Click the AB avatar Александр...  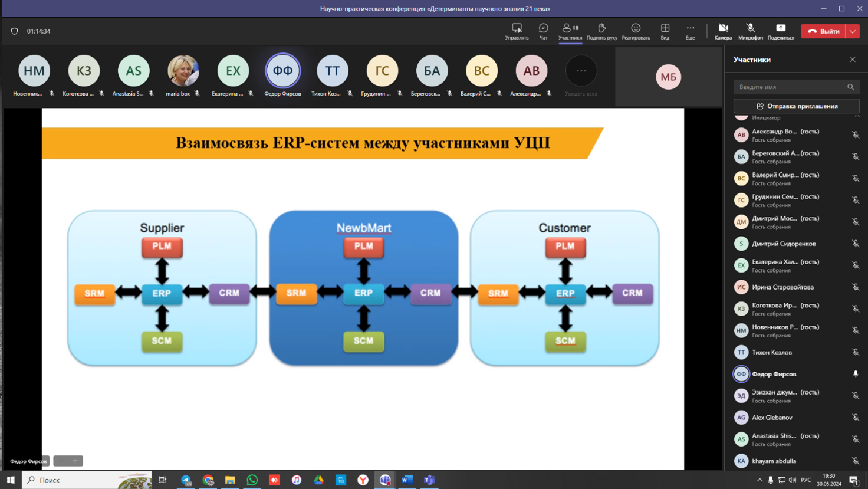pos(531,71)
